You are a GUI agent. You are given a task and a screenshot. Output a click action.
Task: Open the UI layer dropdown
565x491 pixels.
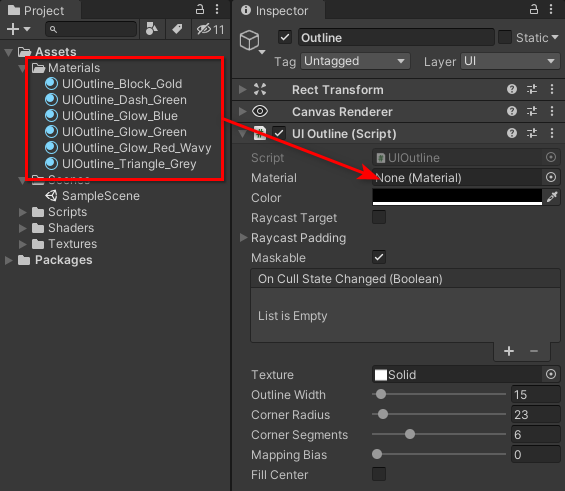[510, 61]
